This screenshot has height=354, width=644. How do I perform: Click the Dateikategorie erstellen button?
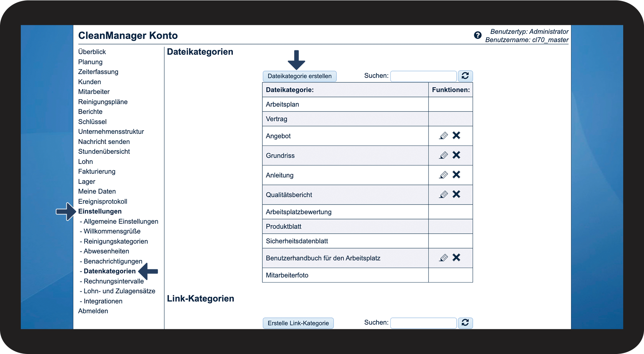(300, 76)
